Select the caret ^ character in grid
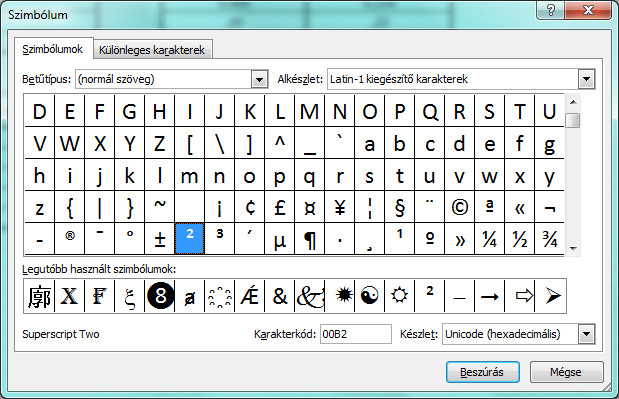The height and width of the screenshot is (399, 619). point(279,144)
